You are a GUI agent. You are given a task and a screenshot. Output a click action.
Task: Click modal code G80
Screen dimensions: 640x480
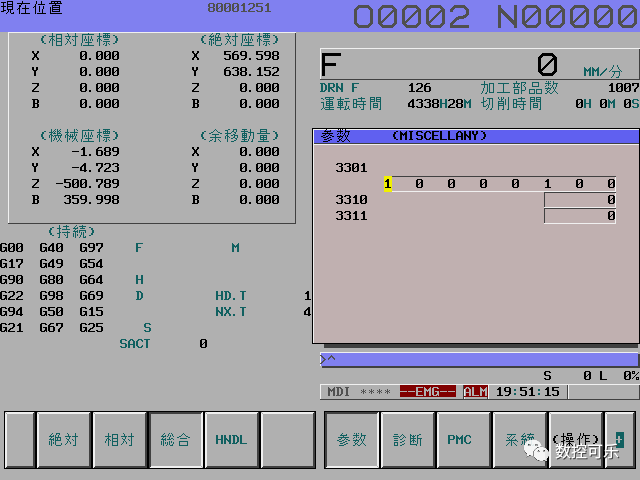(x=51, y=280)
